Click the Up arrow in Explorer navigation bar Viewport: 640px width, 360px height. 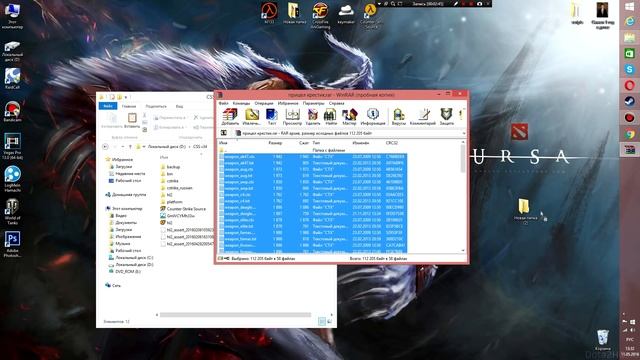pyautogui.click(x=130, y=147)
